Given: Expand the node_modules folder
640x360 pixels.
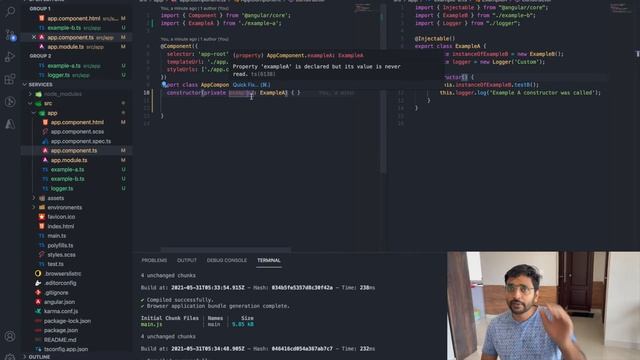Looking at the screenshot, I should point(30,94).
